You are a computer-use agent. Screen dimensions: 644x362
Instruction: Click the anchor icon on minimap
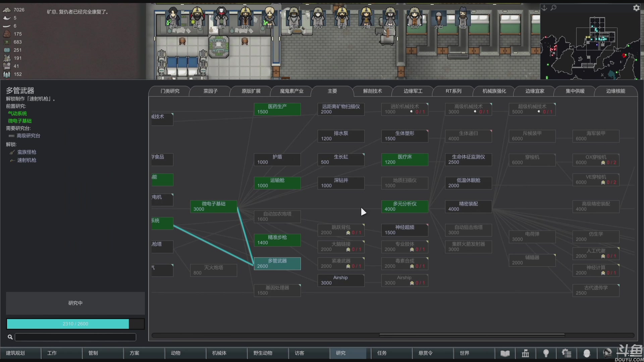(544, 8)
